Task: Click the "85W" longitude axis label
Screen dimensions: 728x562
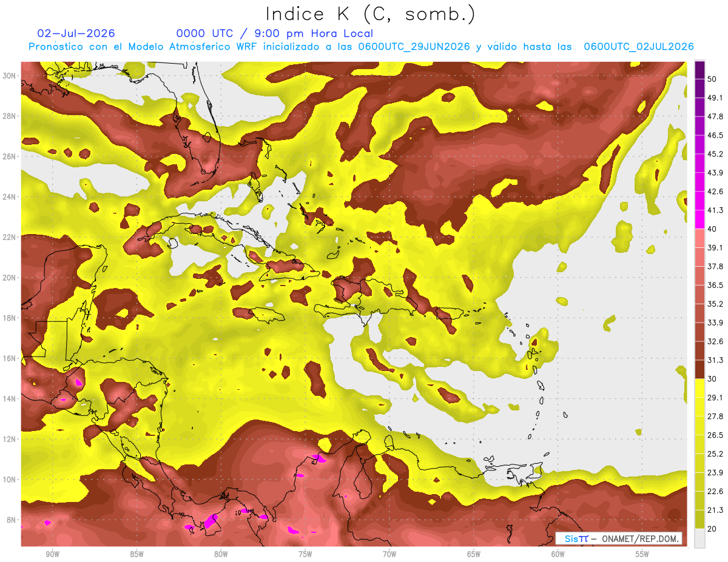Action: pyautogui.click(x=136, y=555)
